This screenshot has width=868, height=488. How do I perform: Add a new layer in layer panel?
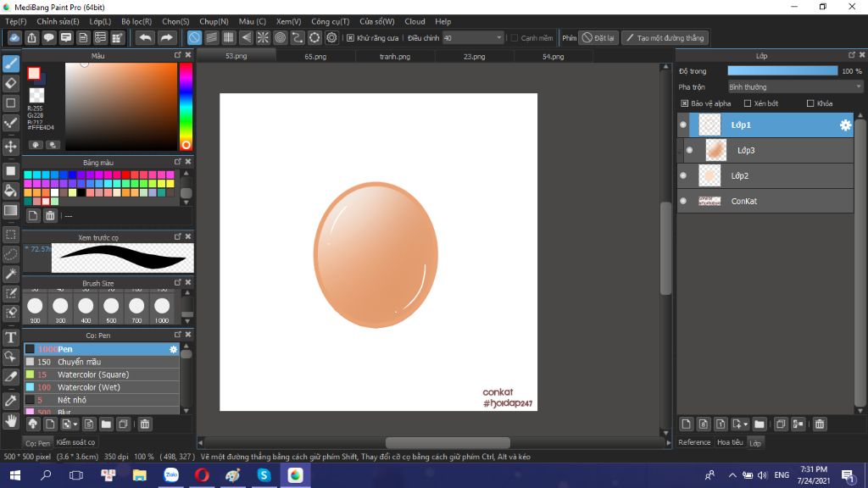[x=687, y=424]
